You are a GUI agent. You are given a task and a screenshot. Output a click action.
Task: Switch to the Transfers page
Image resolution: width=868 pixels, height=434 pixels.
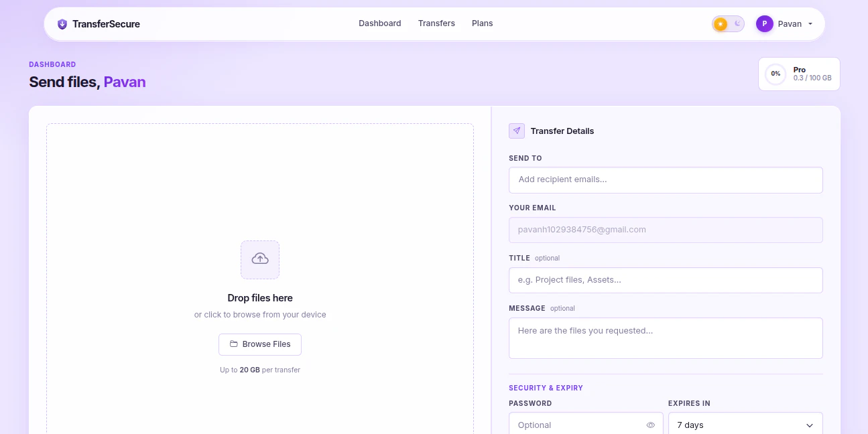pos(436,23)
